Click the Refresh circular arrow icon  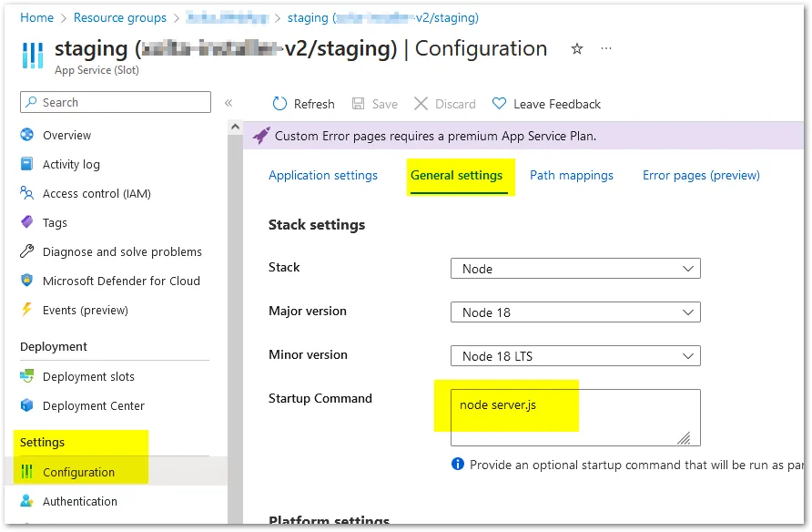coord(279,104)
